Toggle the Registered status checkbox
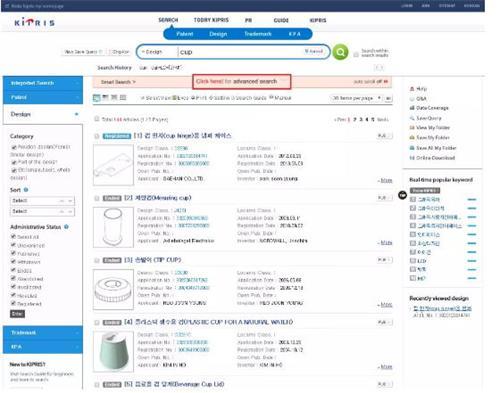 [x=13, y=303]
